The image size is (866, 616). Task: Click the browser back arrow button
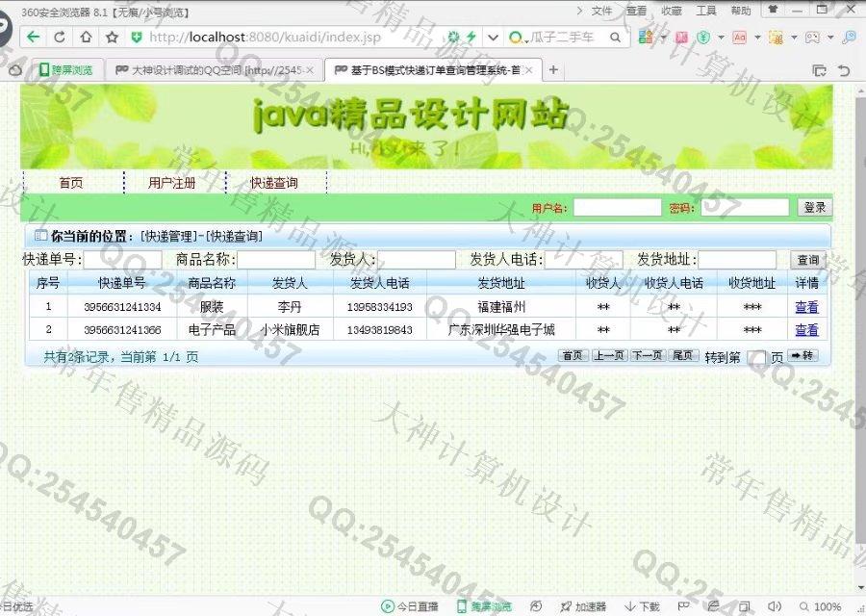click(34, 38)
